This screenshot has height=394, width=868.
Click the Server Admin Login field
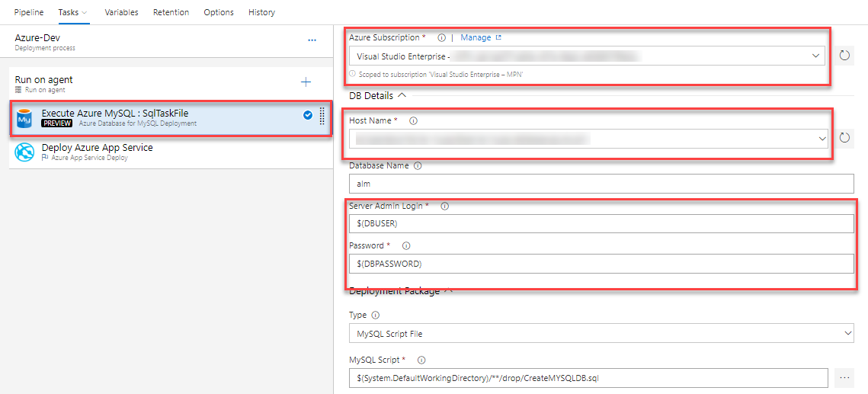(x=602, y=223)
